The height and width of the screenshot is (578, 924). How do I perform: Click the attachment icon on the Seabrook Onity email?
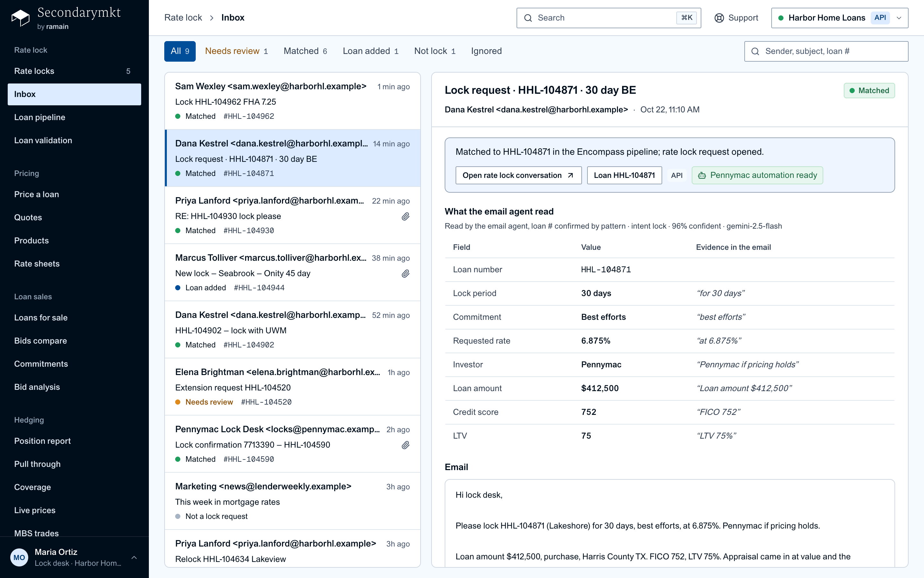tap(406, 273)
